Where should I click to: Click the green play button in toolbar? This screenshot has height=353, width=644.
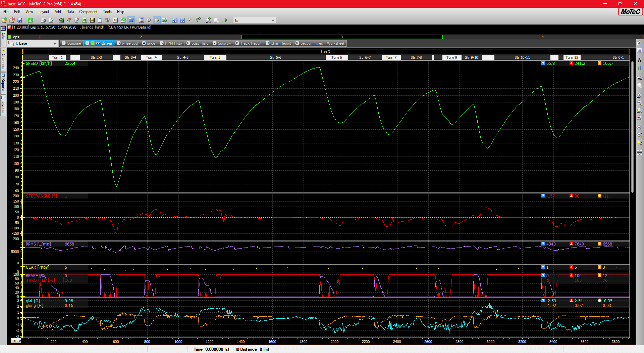point(226,20)
